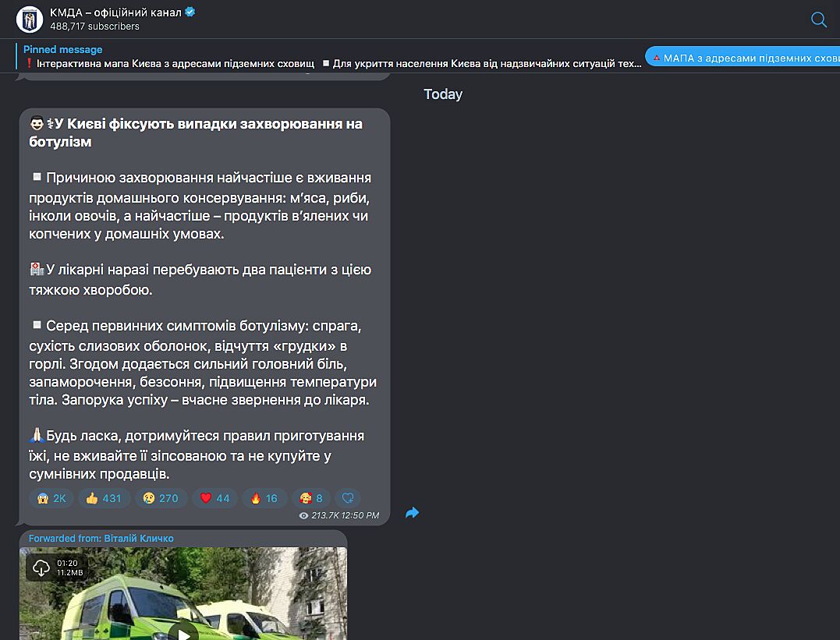Download the forwarded video via cloud icon
The image size is (840, 640).
(41, 568)
